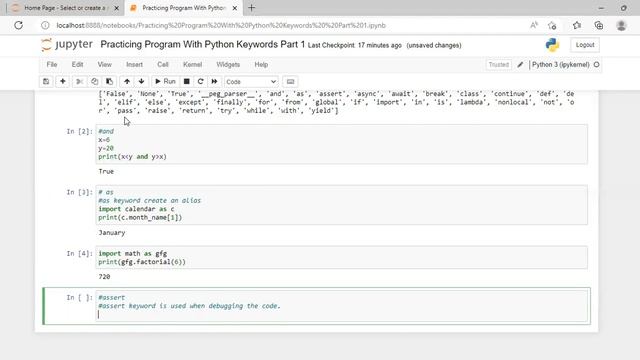The image size is (640, 360).
Task: Run the selected cell
Action: 165,82
